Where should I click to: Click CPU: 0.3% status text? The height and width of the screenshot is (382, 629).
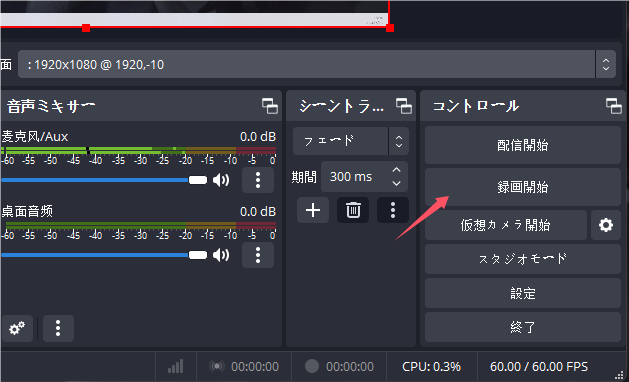431,366
